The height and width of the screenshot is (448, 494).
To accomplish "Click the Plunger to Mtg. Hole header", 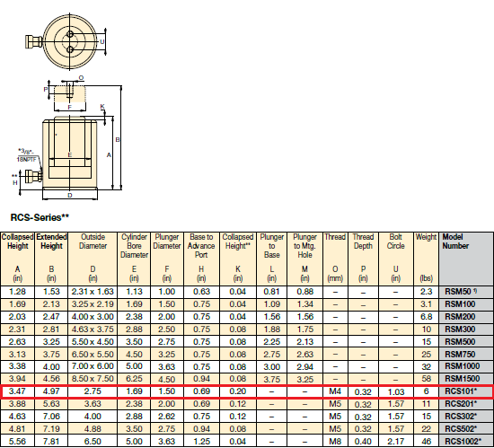I will 305,259.
